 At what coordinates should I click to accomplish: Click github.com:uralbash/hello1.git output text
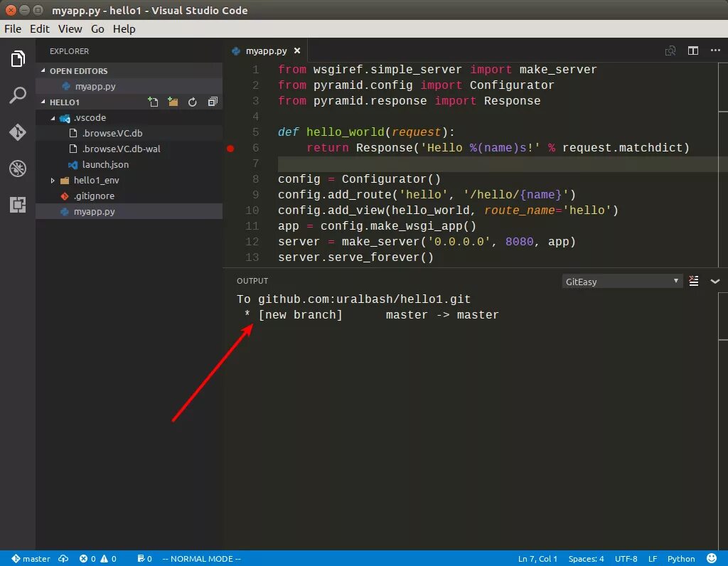click(364, 299)
